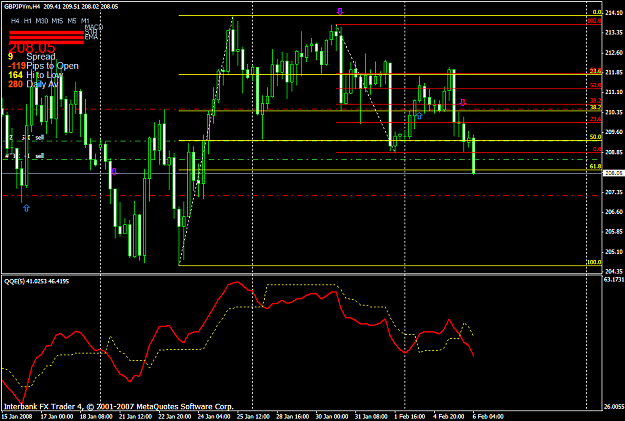
Task: Click the magenta arrow near 18 Jan candles
Action: point(114,172)
